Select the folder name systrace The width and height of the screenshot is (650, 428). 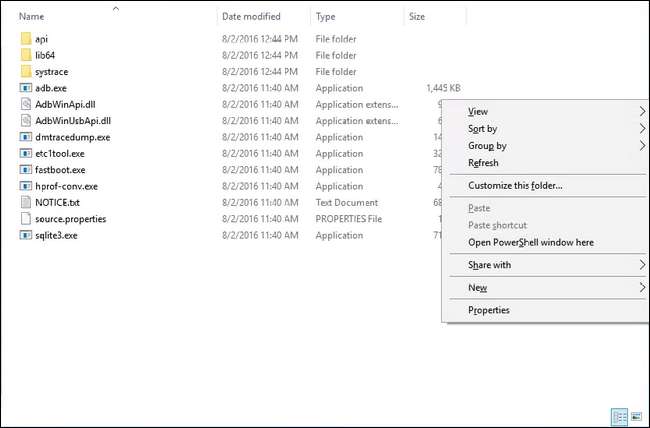pos(52,72)
